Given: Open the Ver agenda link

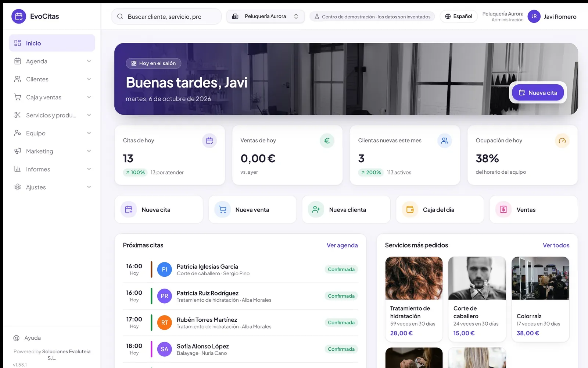Looking at the screenshot, I should 342,245.
